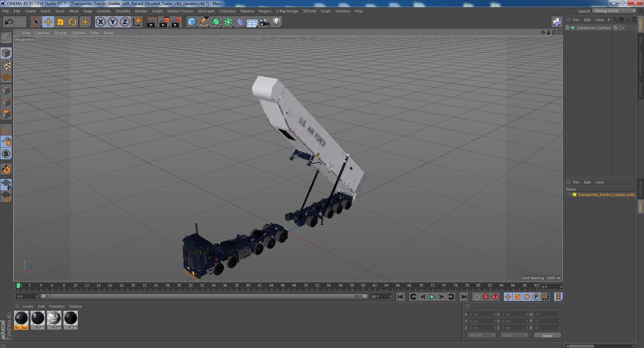Activate the Move tool
Image resolution: width=644 pixels, height=348 pixels.
(48, 22)
